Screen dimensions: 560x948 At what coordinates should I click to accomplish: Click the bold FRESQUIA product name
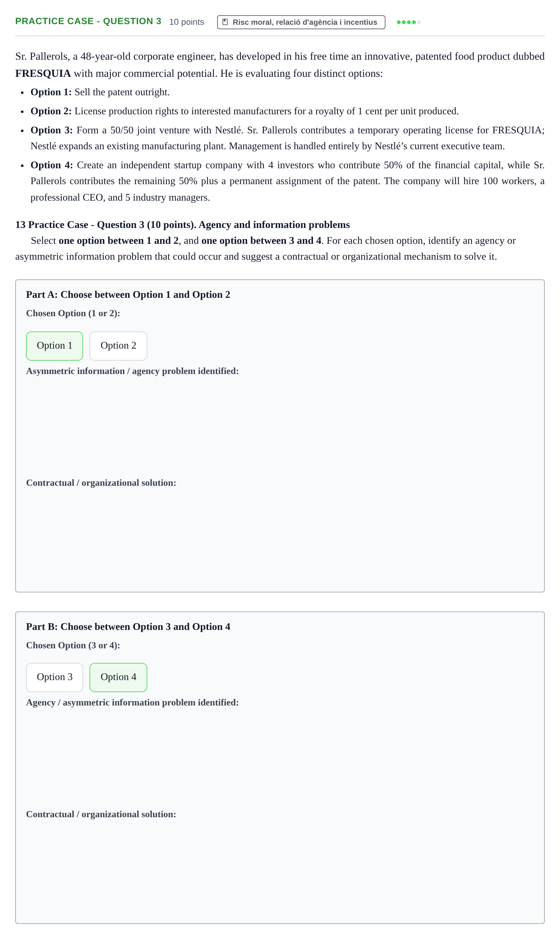(43, 73)
